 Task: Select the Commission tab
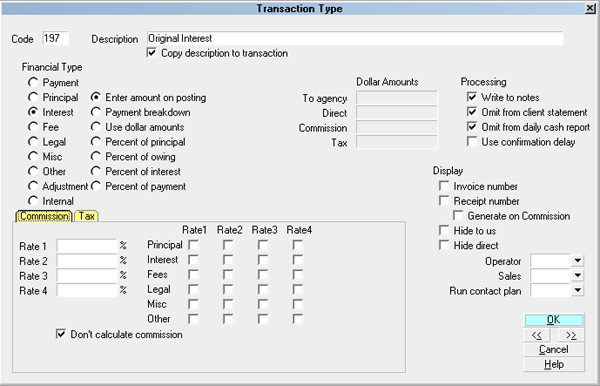[44, 216]
